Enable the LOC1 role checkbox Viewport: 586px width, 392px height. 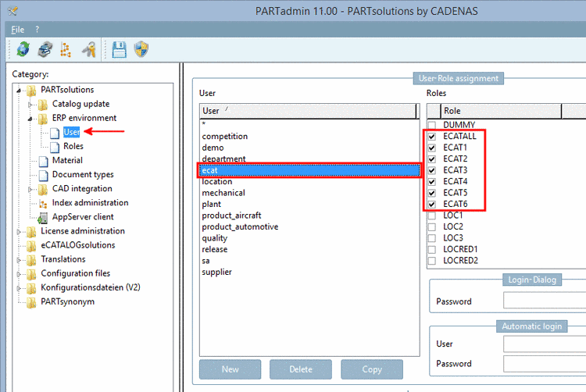pyautogui.click(x=432, y=216)
